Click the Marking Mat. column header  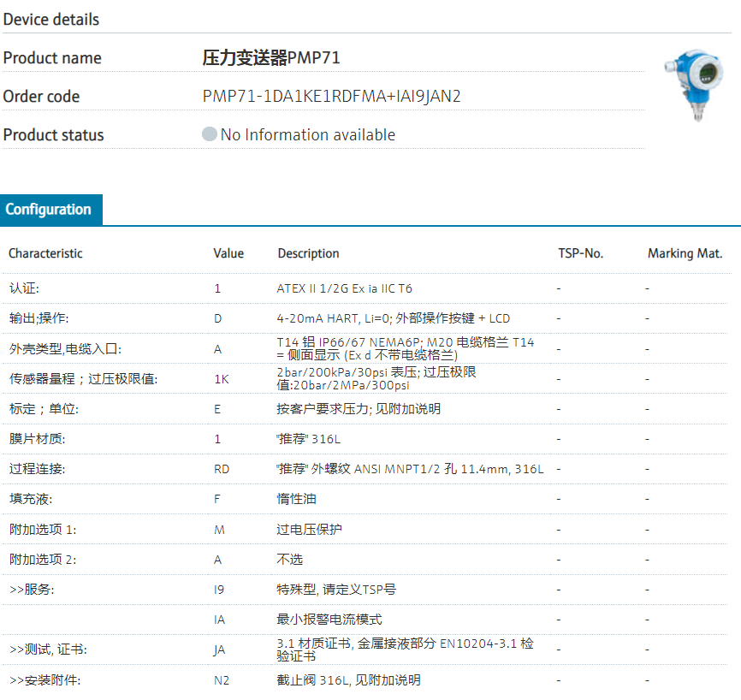click(685, 253)
